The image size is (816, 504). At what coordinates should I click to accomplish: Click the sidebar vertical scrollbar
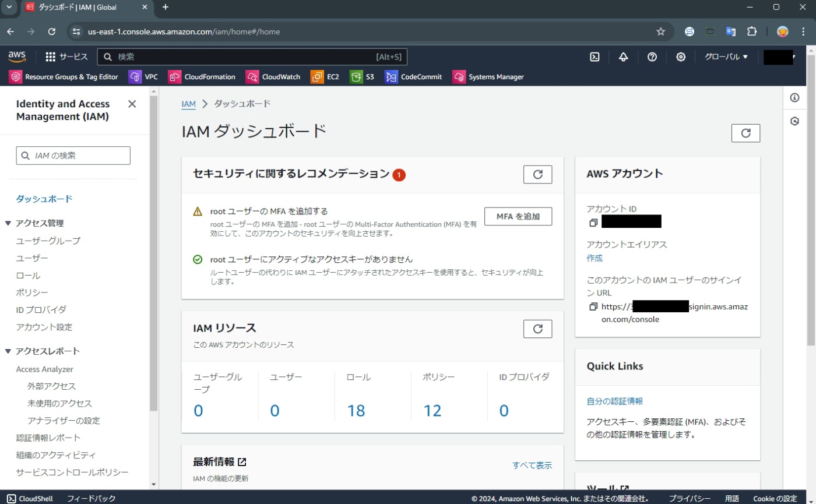[x=154, y=253]
